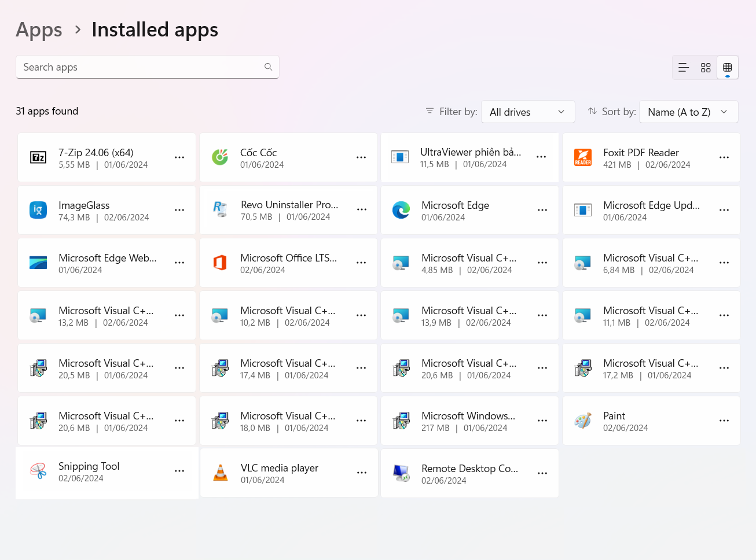756x560 pixels.
Task: Switch to table view layout
Action: coord(728,68)
